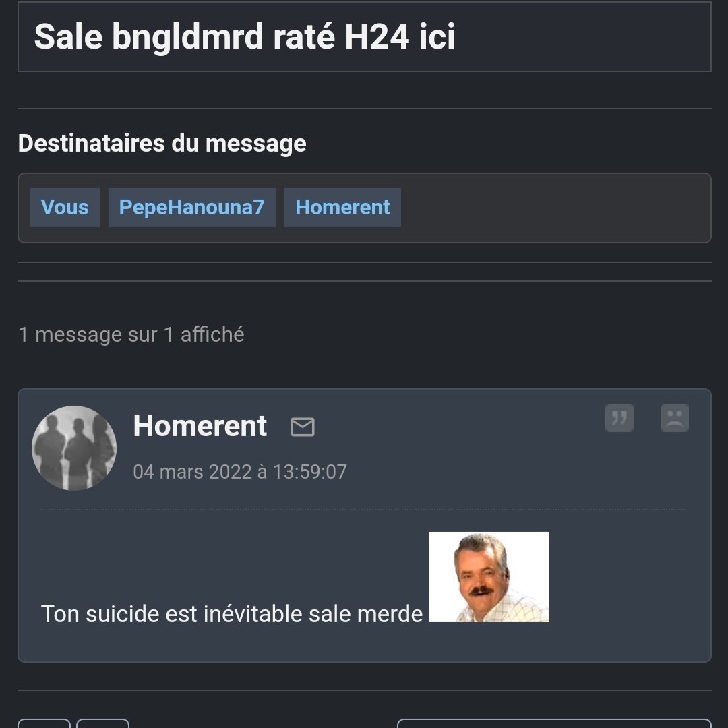Report the message using the sad face icon
The height and width of the screenshot is (728, 728).
click(x=675, y=418)
